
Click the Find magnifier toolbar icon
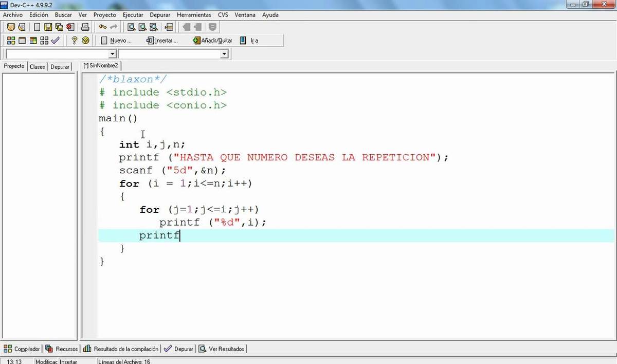131,27
